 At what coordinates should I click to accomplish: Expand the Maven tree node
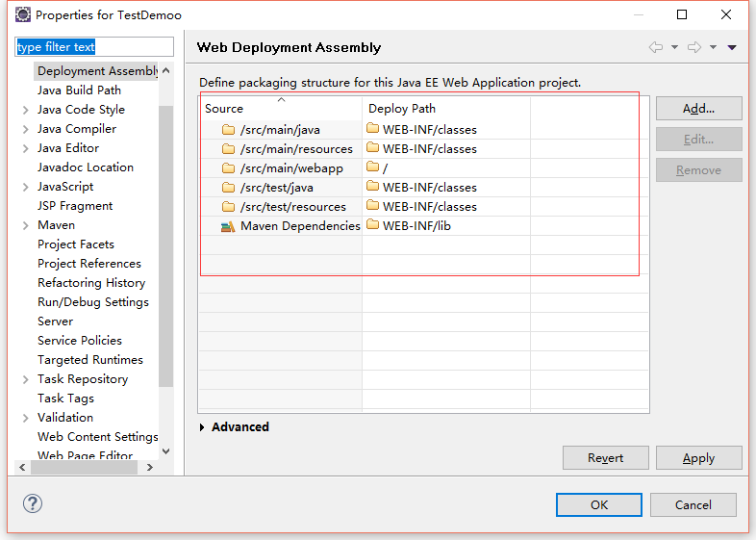26,225
